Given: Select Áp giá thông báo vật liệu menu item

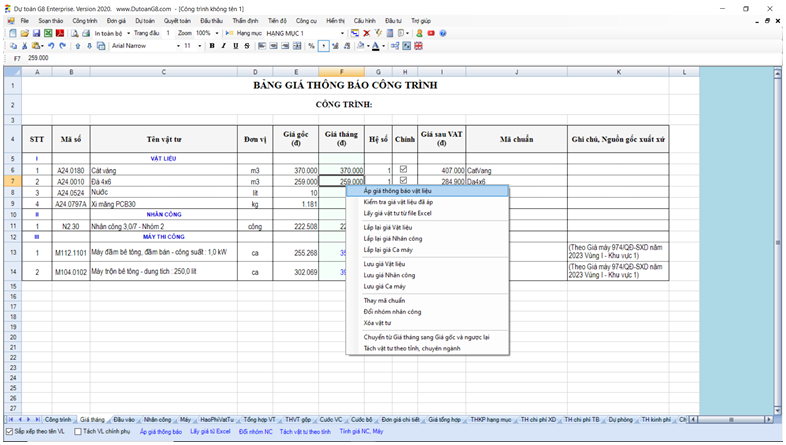Looking at the screenshot, I should 427,190.
